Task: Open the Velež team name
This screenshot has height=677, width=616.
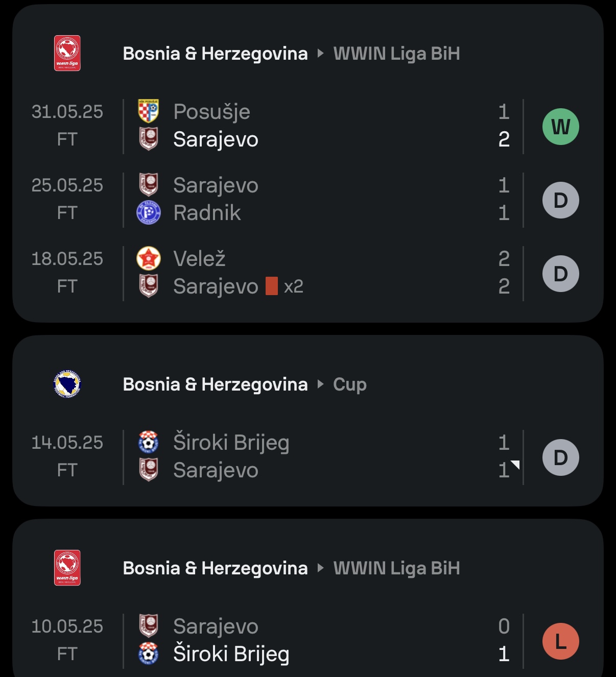Action: (x=199, y=259)
